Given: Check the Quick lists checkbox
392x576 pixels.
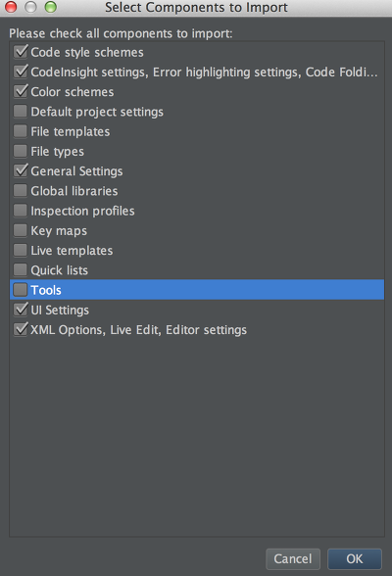Looking at the screenshot, I should pyautogui.click(x=21, y=270).
